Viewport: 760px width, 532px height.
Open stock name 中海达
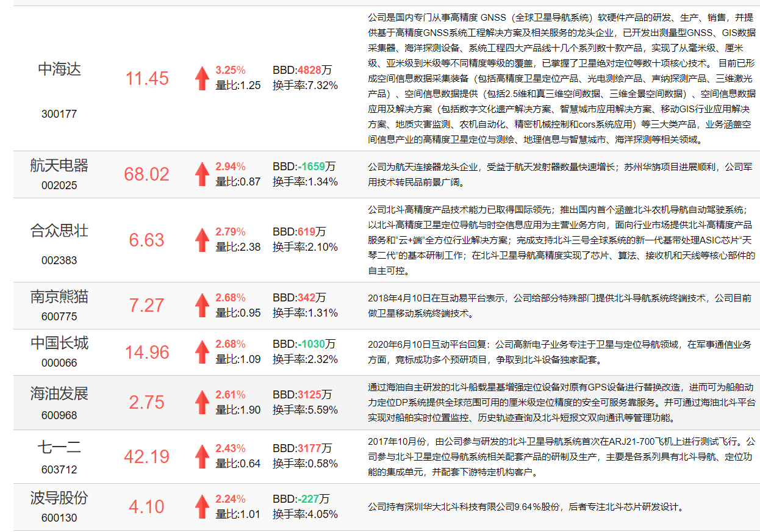(x=59, y=69)
